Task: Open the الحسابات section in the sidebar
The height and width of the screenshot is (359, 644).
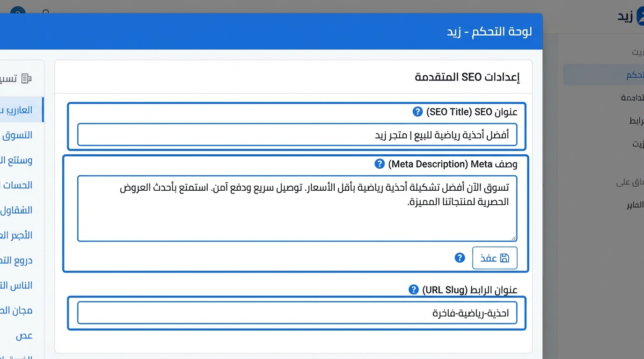Action: (18, 185)
